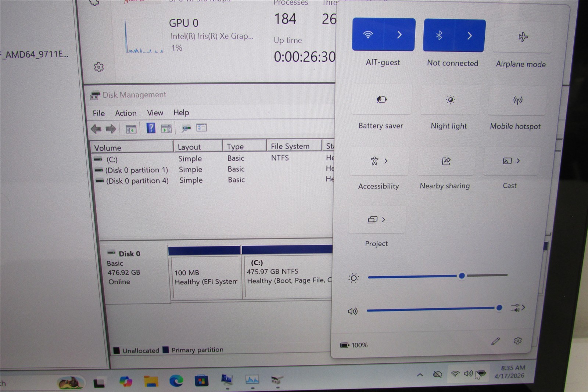Click the Disk 0 drive icon
Screen dimensions: 588x392
click(111, 252)
